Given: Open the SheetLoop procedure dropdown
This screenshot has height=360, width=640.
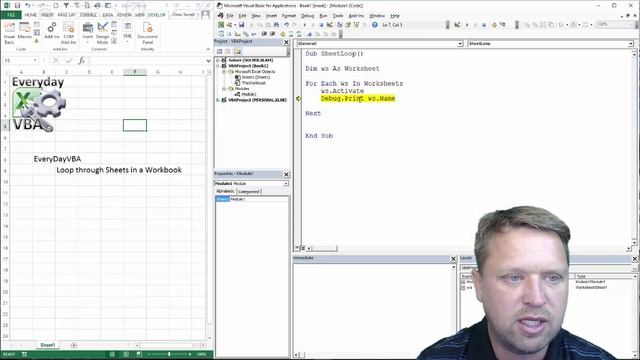Looking at the screenshot, I should click(x=631, y=44).
